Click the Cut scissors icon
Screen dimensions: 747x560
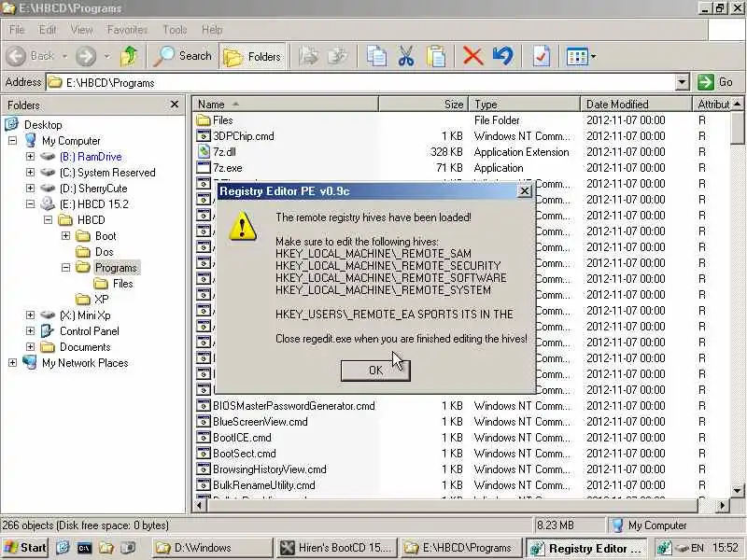point(406,56)
